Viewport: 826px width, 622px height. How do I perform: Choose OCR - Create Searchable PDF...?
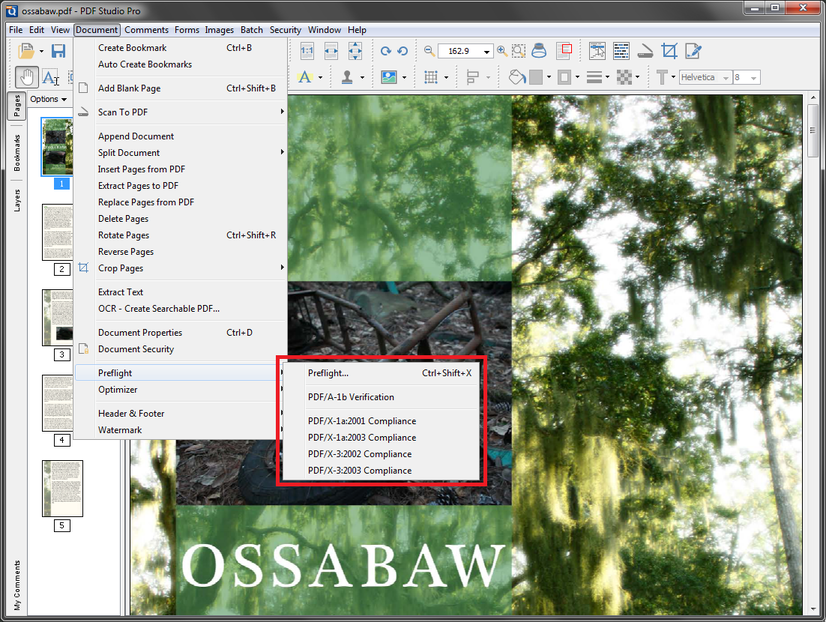[x=181, y=309]
